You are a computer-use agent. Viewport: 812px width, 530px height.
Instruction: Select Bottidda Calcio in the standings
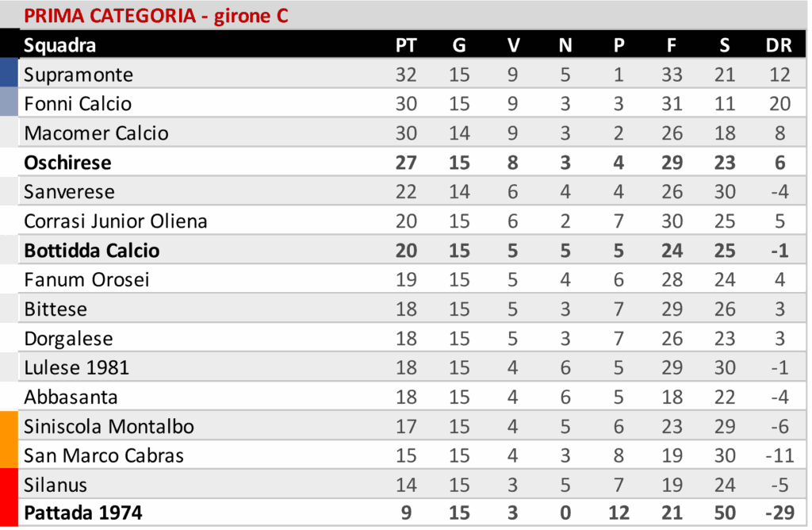92,251
